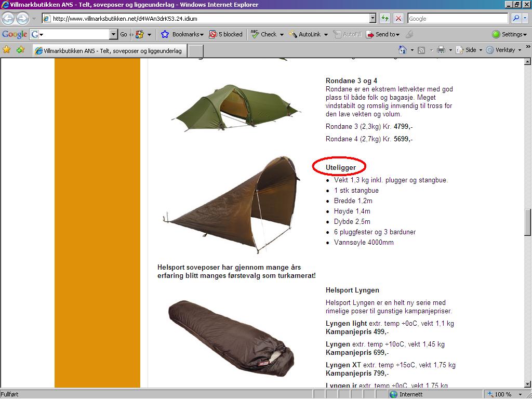
Task: Expand the Check dropdown arrow
Action: [282, 35]
